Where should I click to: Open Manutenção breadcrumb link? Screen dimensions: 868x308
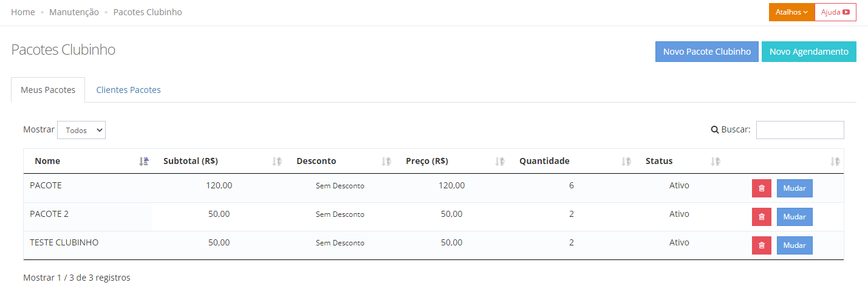tap(74, 12)
